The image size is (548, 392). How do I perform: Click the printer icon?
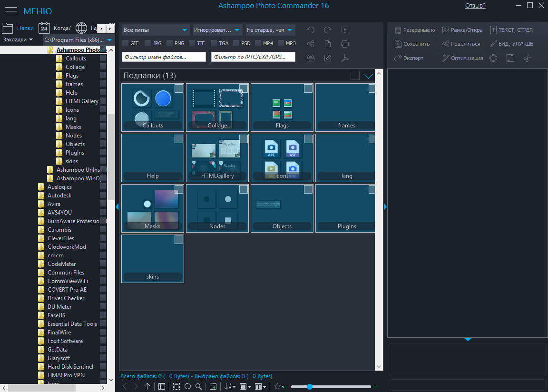click(x=345, y=44)
